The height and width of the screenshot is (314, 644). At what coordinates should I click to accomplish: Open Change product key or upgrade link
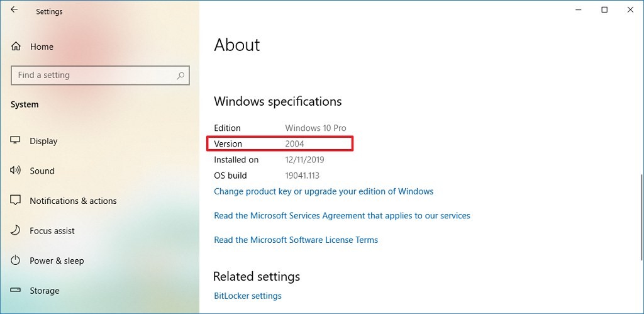click(324, 191)
